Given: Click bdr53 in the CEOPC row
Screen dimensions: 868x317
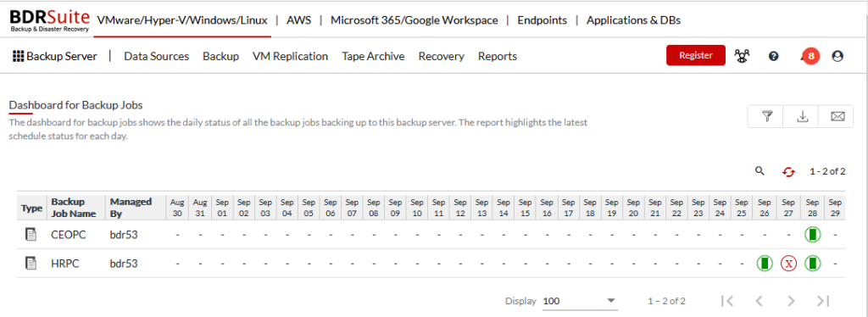Looking at the screenshot, I should (124, 235).
